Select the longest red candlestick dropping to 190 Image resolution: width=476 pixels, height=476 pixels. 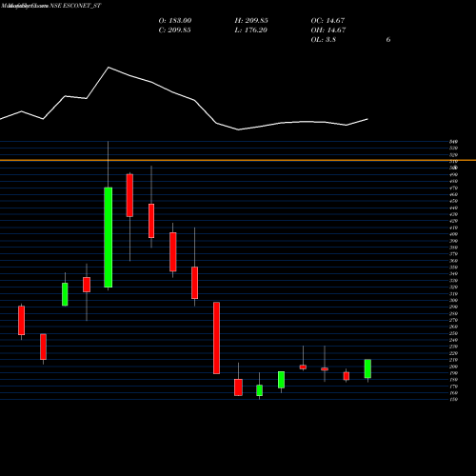(216, 338)
